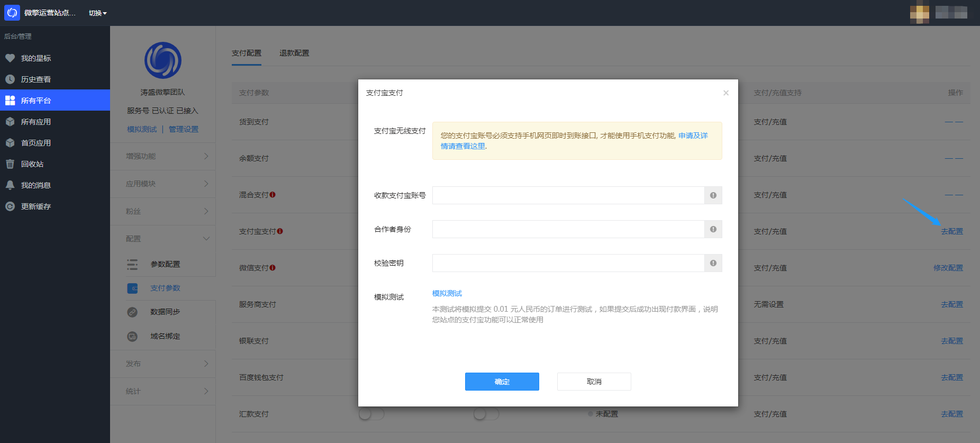Expand the 粉丝 section
The width and height of the screenshot is (980, 443).
tap(163, 211)
